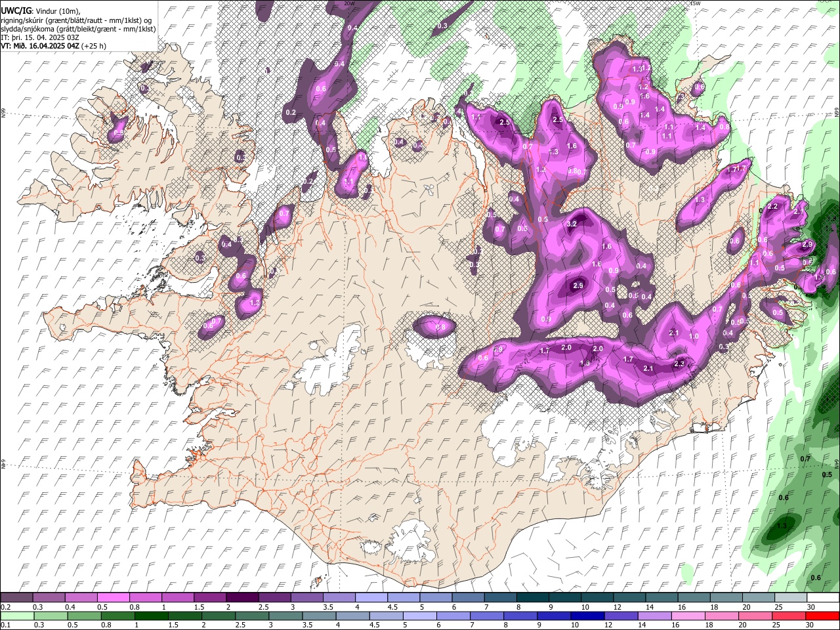Screen dimensions: 840x630
Task: Click the '(+25 h)' forecast offset text
Action: point(94,46)
